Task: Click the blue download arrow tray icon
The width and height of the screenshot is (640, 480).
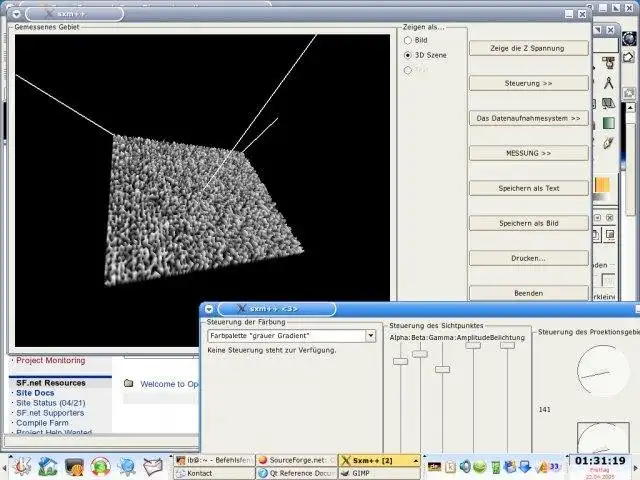Action: pyautogui.click(x=526, y=466)
